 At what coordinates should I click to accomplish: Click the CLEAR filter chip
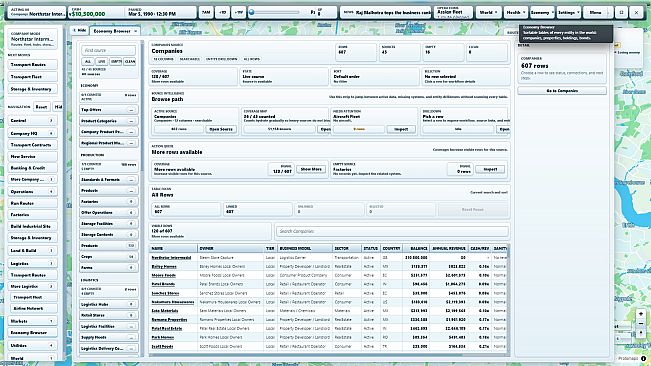[x=130, y=61]
